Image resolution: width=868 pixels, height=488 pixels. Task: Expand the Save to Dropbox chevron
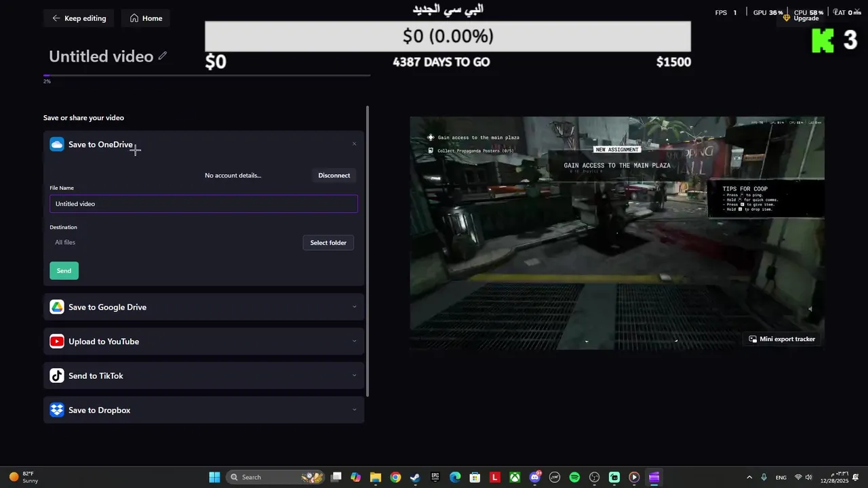[x=354, y=409]
